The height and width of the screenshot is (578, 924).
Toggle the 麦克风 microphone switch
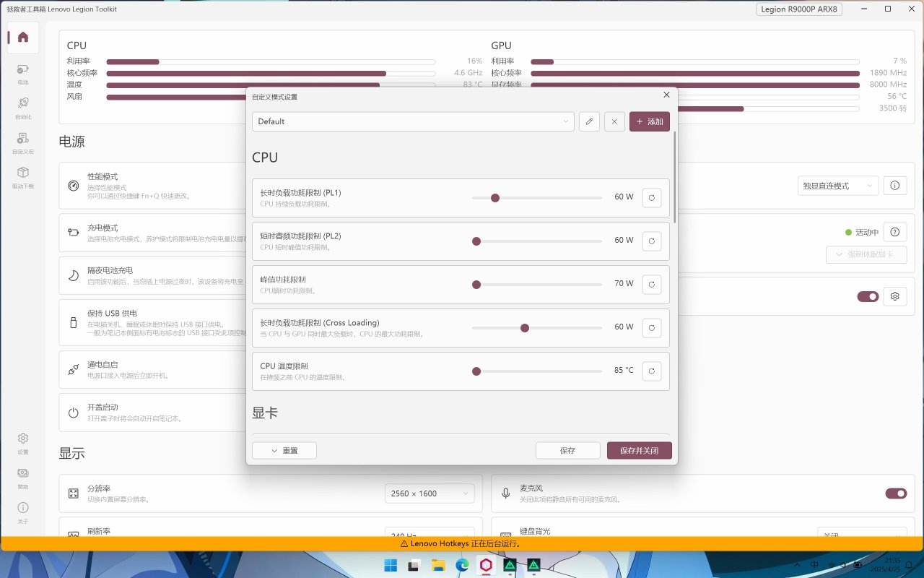coord(896,493)
